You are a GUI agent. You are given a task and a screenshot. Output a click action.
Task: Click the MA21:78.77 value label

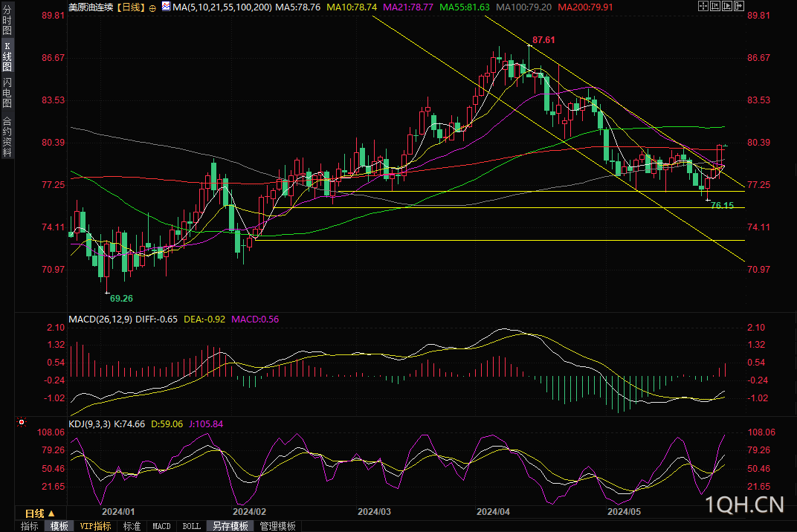408,7
